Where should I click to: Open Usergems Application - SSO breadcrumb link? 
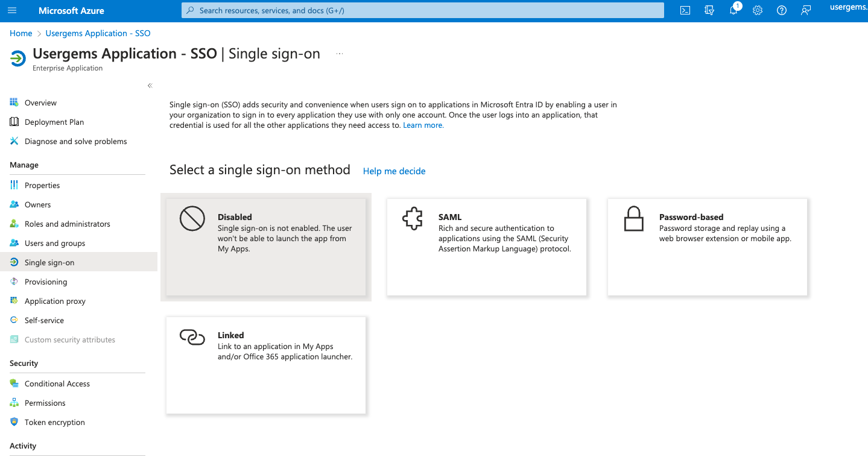pyautogui.click(x=98, y=33)
